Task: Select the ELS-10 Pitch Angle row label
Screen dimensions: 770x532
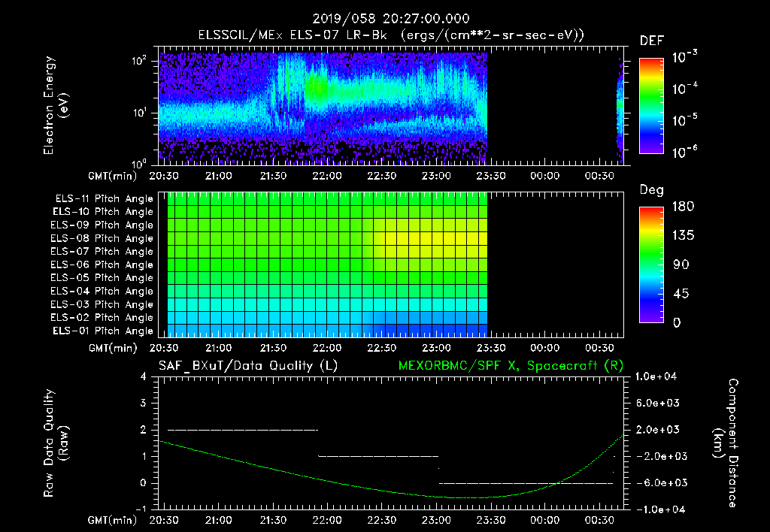Action: point(103,212)
